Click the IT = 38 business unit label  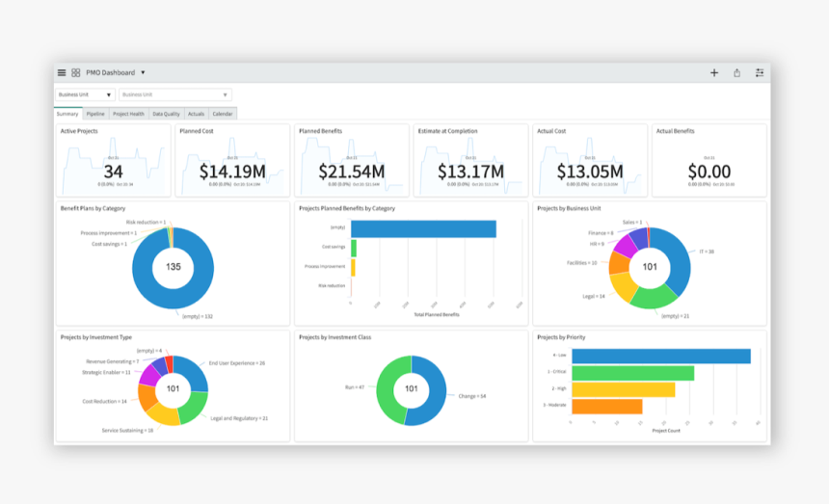(x=707, y=252)
